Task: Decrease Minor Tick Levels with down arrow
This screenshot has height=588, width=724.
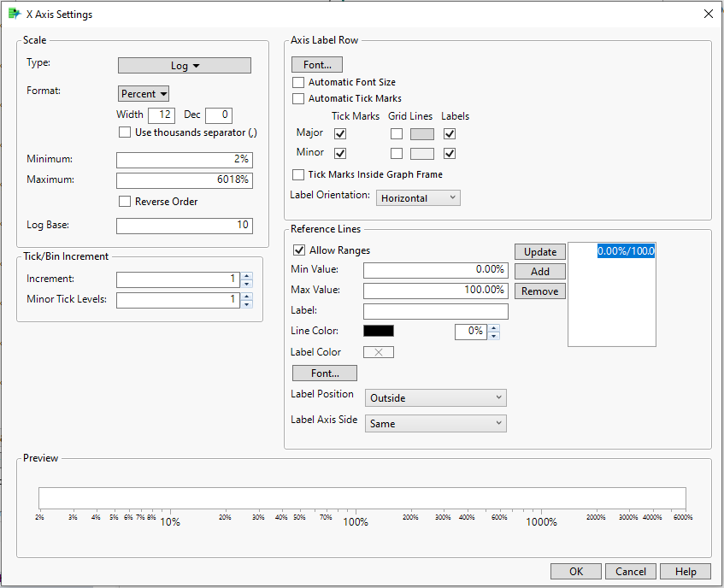Action: point(247,304)
